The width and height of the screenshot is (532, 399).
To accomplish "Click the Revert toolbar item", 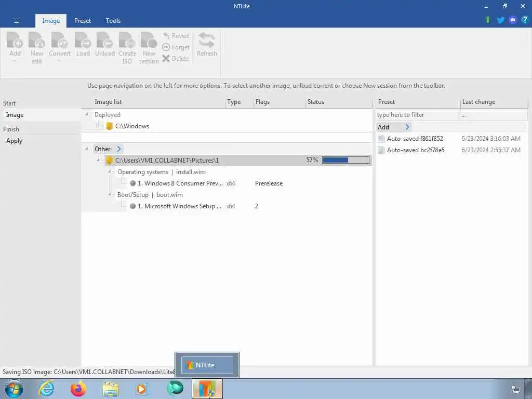I will coord(176,36).
